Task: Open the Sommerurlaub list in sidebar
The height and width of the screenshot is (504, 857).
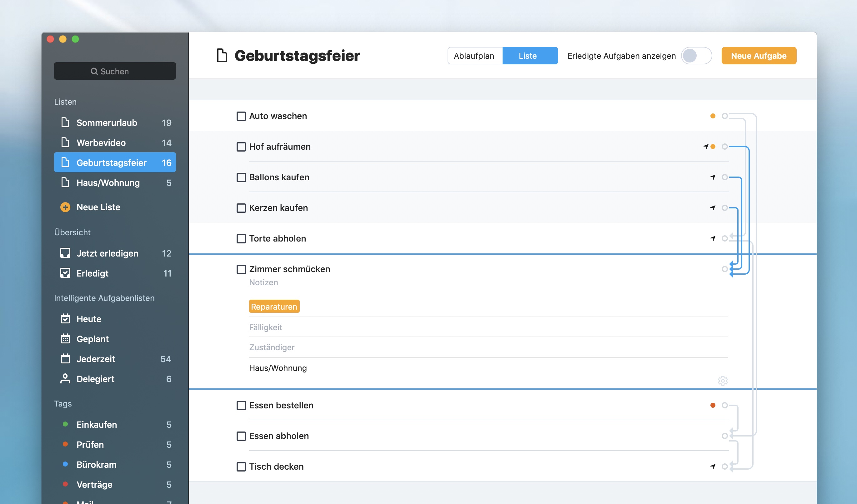Action: [107, 123]
